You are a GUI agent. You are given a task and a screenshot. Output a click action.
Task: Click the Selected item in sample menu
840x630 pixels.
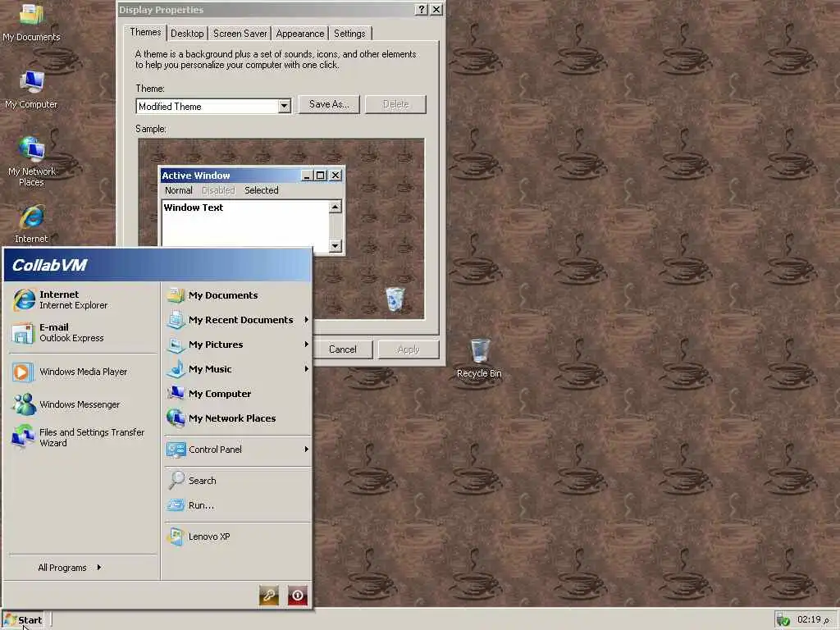pyautogui.click(x=262, y=190)
